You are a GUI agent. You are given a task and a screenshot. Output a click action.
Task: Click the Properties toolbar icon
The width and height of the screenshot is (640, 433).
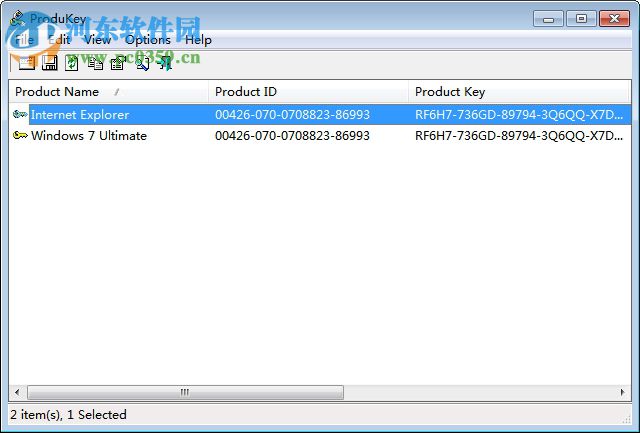[x=118, y=63]
